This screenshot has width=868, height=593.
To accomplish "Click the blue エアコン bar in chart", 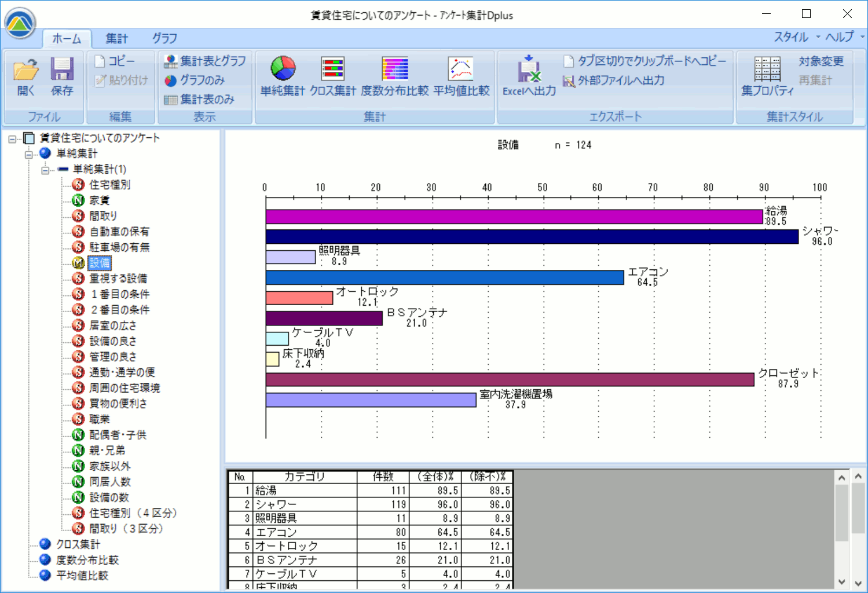I will point(445,277).
